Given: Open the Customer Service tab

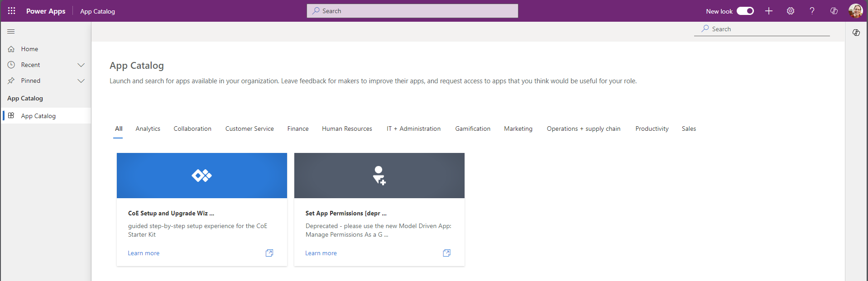Looking at the screenshot, I should coord(249,129).
